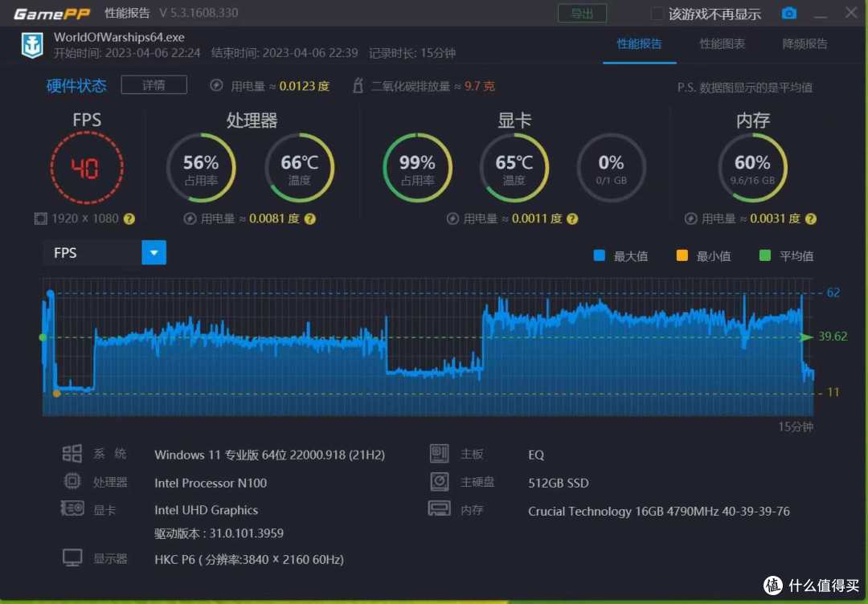Click the CPU 56% usage gauge

(201, 168)
